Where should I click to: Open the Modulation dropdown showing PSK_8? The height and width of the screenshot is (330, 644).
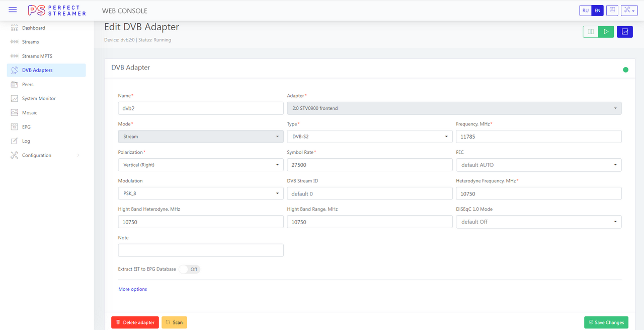coord(201,193)
